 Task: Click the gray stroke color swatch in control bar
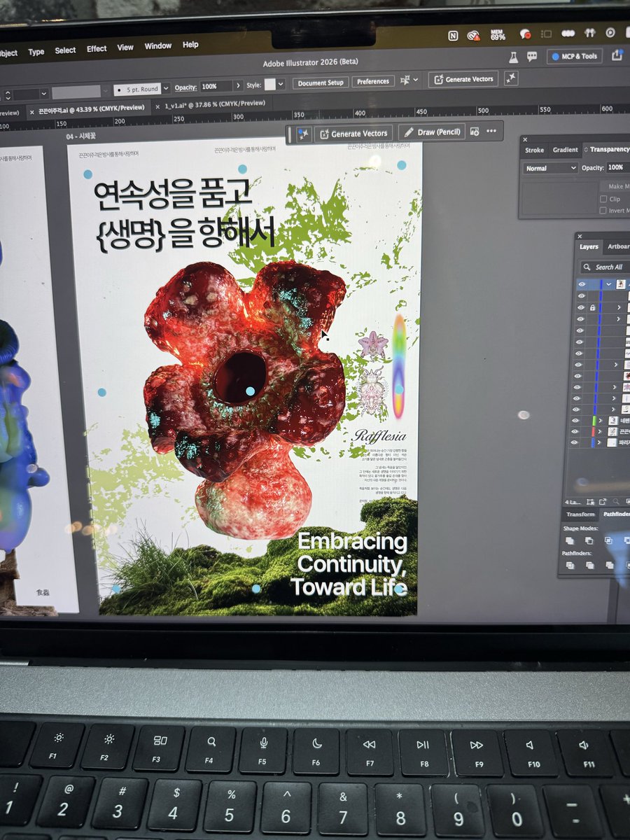[x=77, y=92]
